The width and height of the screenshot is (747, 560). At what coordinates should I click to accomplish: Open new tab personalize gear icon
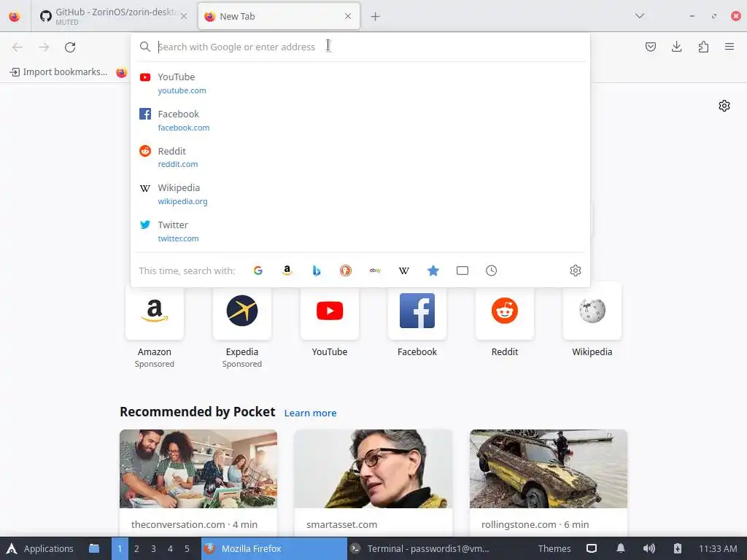click(x=724, y=106)
